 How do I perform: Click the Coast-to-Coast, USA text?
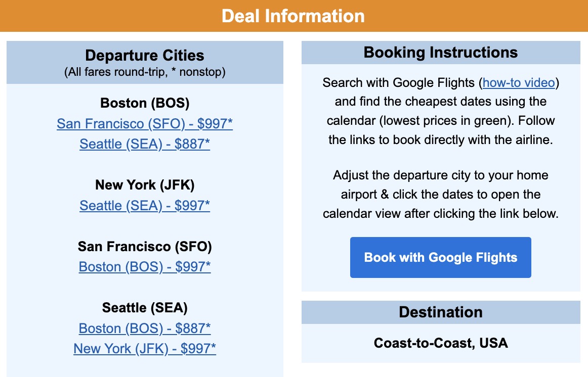point(440,343)
